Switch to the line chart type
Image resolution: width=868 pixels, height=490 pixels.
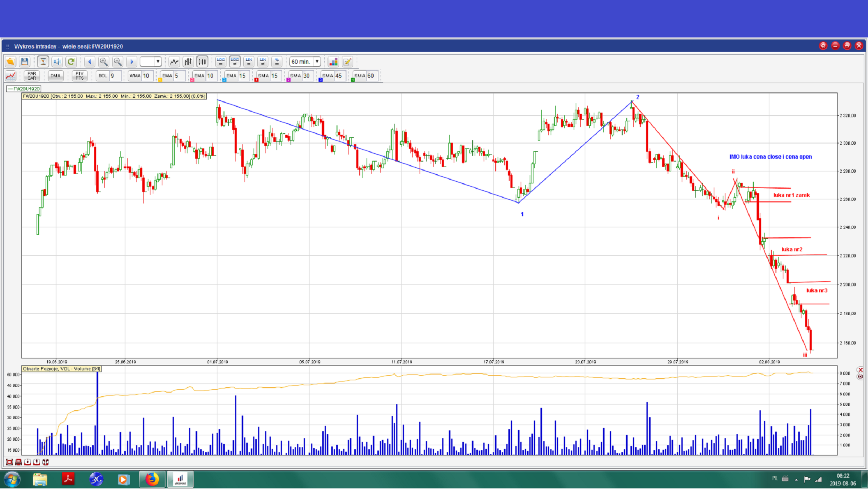pyautogui.click(x=174, y=62)
